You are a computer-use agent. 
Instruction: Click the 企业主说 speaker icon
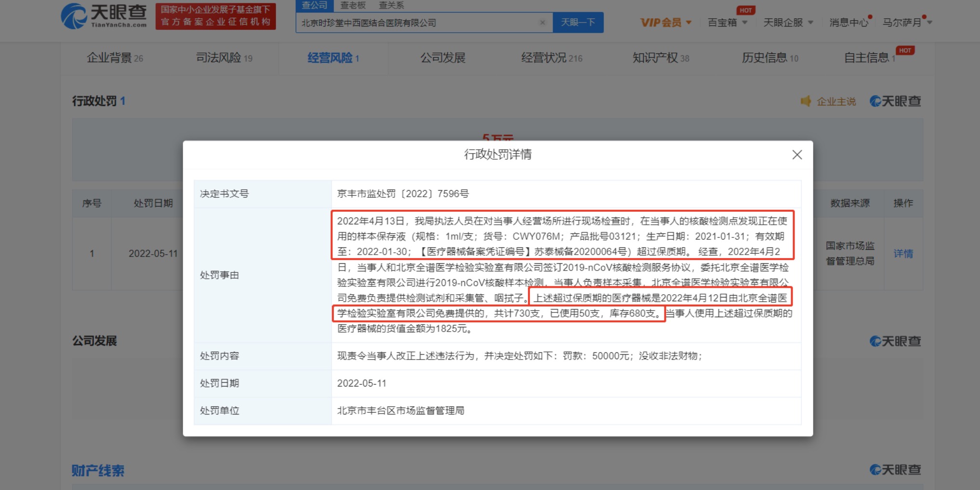[806, 101]
